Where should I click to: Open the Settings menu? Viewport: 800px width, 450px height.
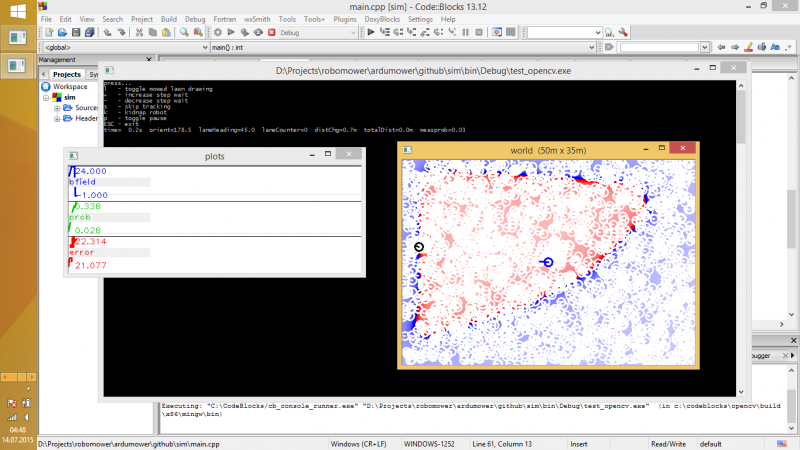coord(420,19)
